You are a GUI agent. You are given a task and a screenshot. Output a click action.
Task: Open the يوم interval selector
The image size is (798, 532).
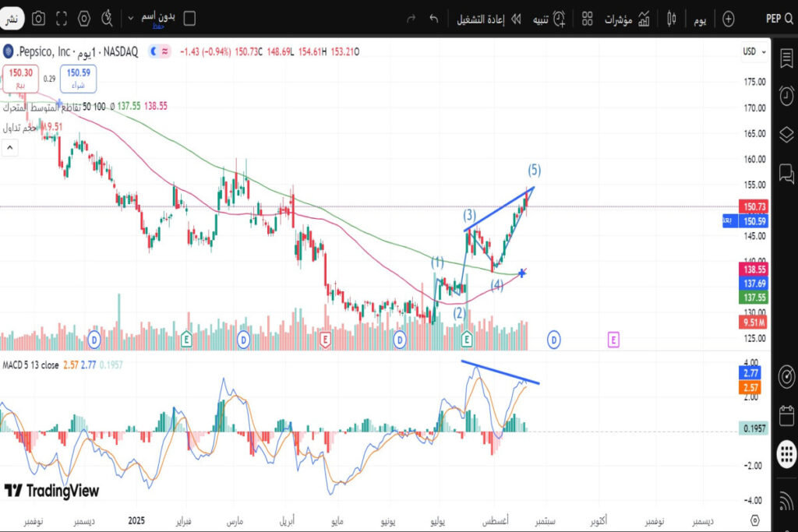tap(699, 19)
